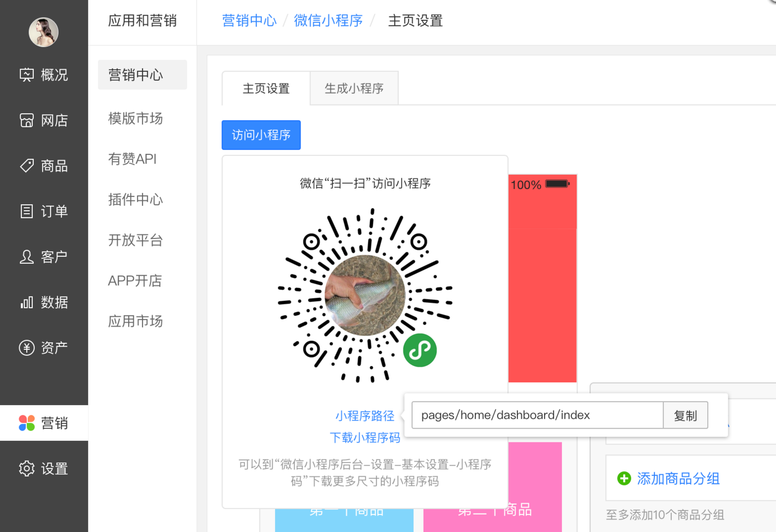Select 营销中心 in submenu
Viewport: 776px width, 532px height.
point(142,75)
